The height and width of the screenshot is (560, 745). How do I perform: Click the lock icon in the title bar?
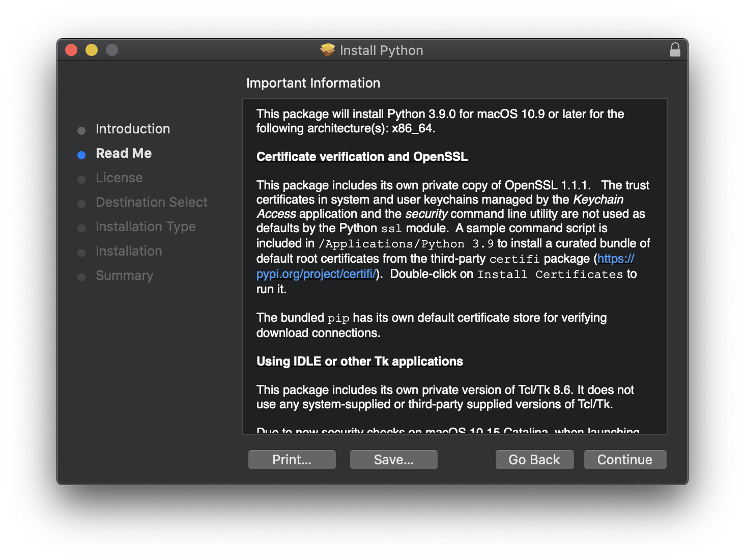(675, 50)
